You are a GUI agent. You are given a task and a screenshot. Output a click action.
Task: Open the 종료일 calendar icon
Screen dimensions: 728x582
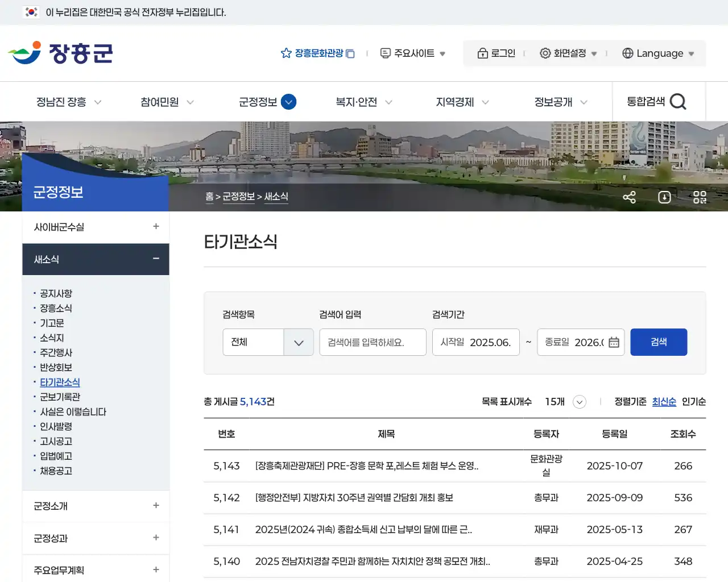[614, 342]
